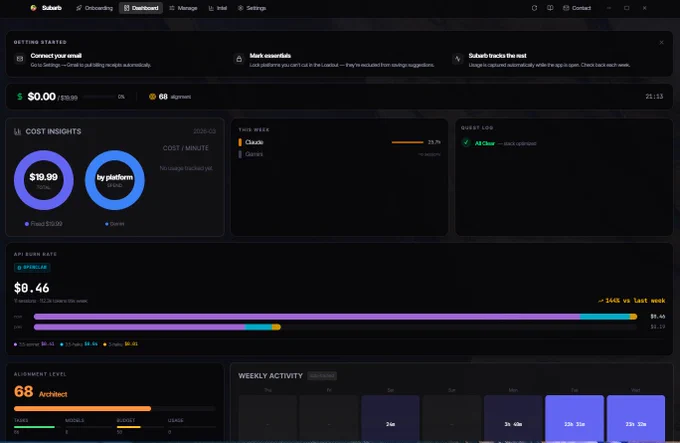Click the OPENCLAW badge in API Burn Rate

(32, 267)
